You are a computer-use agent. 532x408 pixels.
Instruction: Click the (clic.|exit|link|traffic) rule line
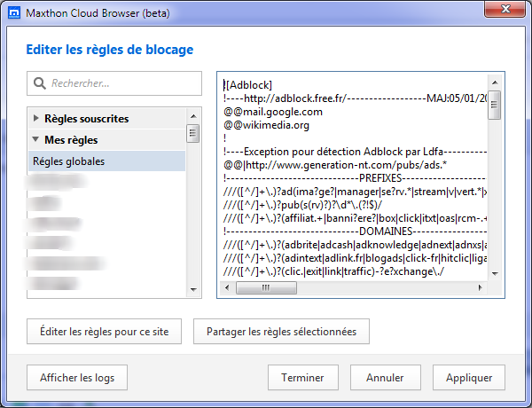[x=333, y=271]
